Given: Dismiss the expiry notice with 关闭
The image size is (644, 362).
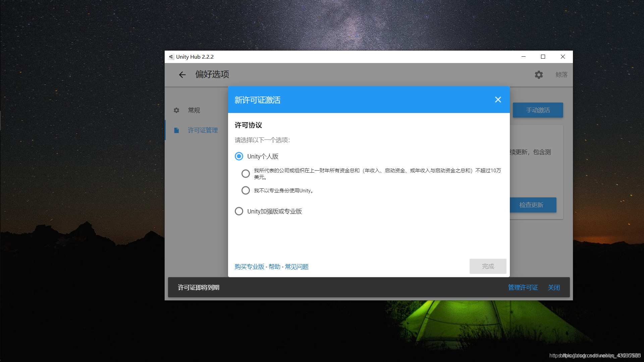Looking at the screenshot, I should click(x=554, y=288).
